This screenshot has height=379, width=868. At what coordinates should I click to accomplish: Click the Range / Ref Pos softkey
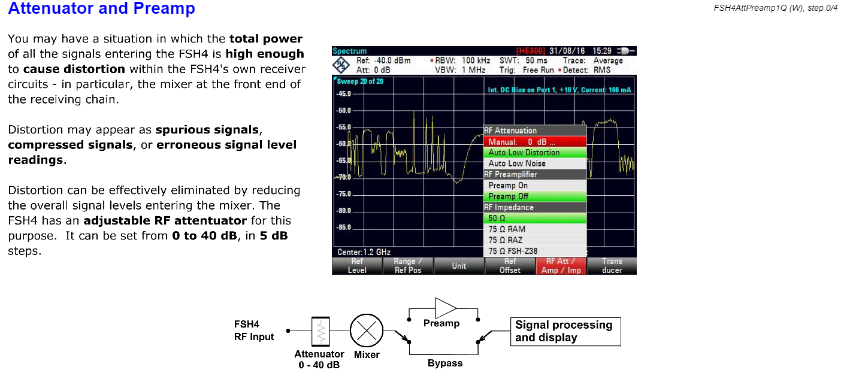tap(408, 266)
